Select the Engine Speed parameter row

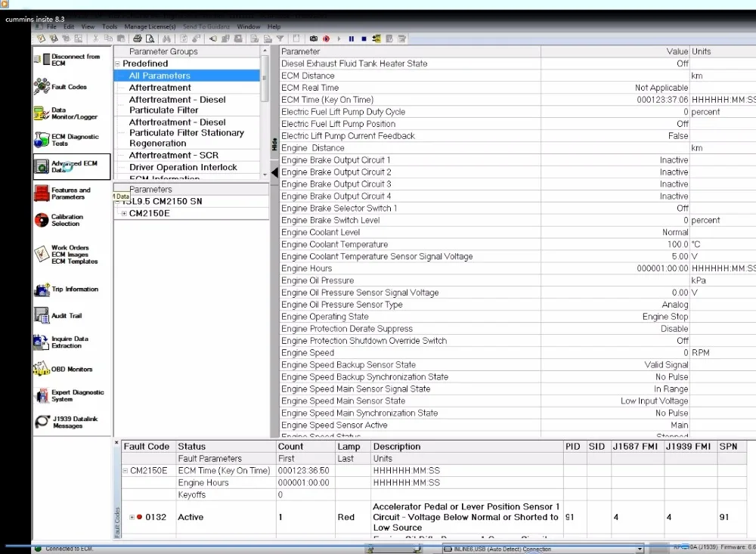[x=518, y=353]
